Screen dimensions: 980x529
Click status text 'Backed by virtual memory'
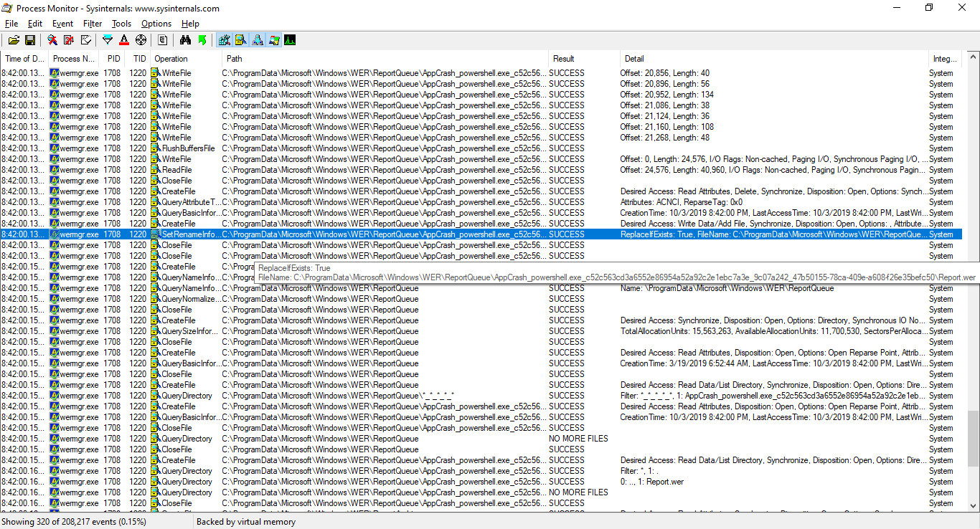(246, 522)
